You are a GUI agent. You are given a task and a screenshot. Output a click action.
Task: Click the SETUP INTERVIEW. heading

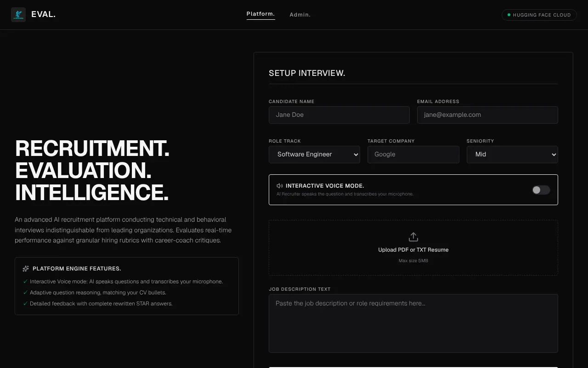(307, 73)
